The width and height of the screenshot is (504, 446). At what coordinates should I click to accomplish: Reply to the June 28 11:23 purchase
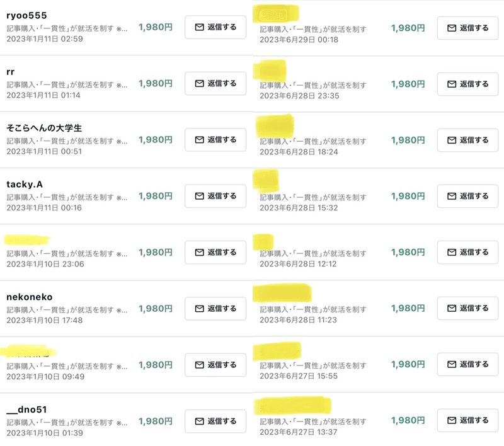467,309
